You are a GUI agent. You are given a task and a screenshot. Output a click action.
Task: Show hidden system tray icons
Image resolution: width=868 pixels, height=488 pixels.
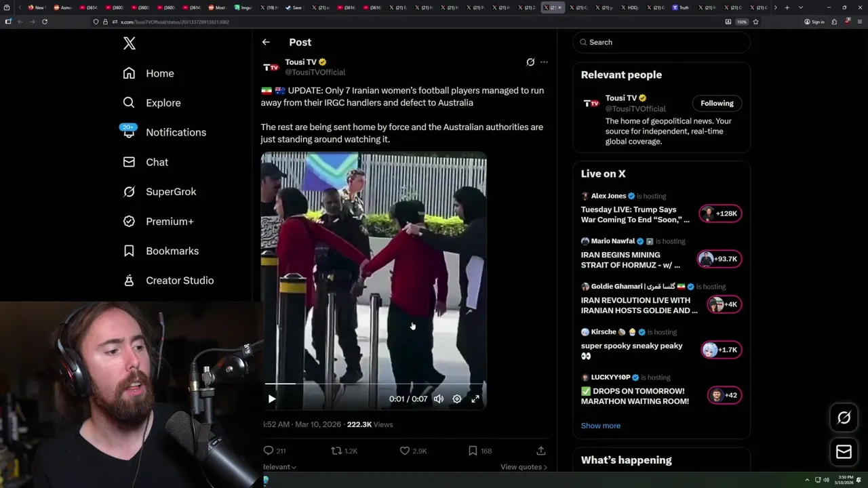pyautogui.click(x=807, y=480)
